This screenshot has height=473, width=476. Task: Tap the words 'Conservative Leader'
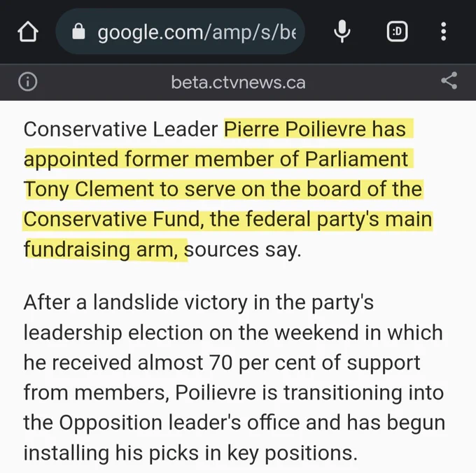click(120, 129)
